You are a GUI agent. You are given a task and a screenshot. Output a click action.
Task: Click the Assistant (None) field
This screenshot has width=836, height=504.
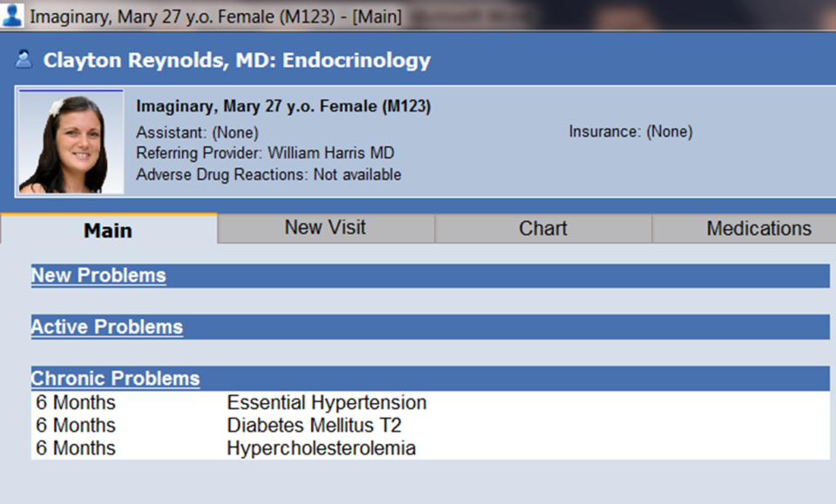point(198,132)
